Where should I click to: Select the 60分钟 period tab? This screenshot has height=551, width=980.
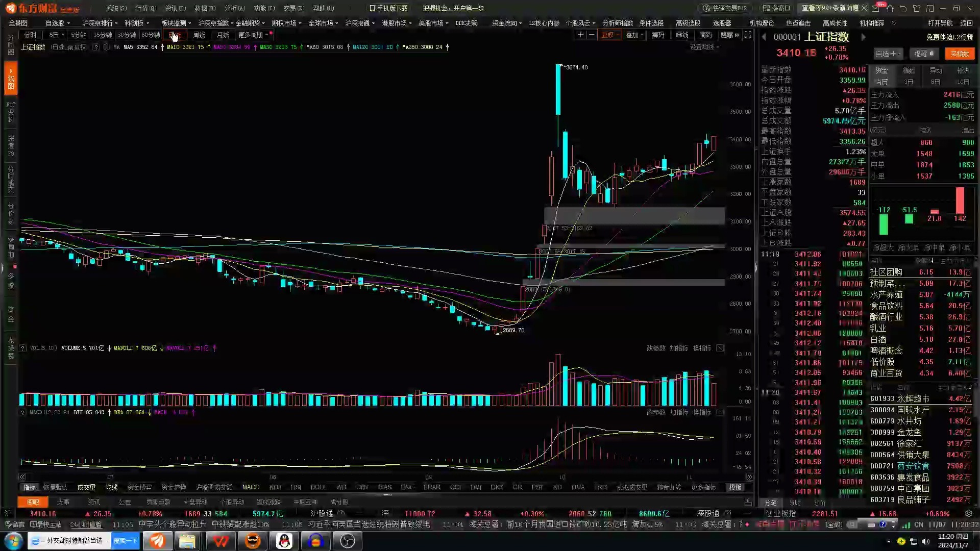(x=151, y=35)
